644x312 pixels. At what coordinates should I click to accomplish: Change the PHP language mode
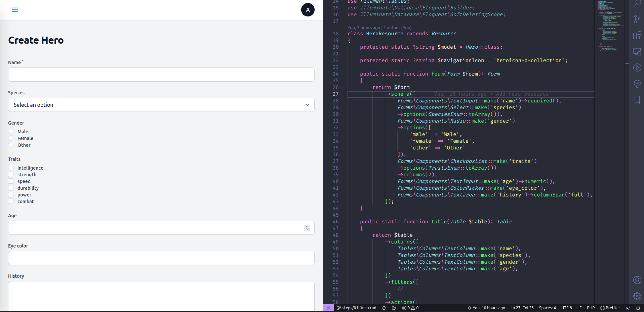pyautogui.click(x=591, y=308)
